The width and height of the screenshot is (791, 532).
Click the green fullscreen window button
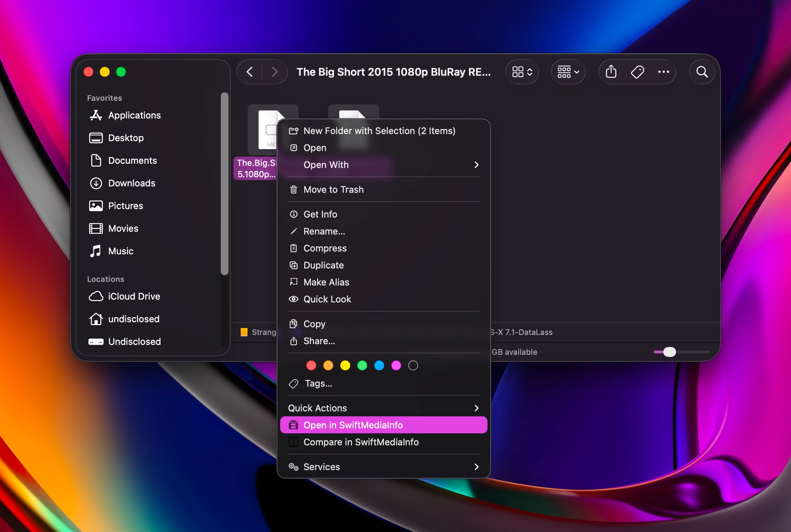tap(121, 72)
